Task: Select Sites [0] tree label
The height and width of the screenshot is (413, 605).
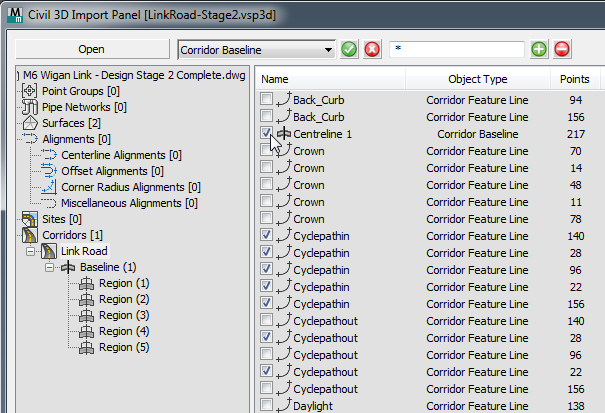Action: [x=62, y=219]
